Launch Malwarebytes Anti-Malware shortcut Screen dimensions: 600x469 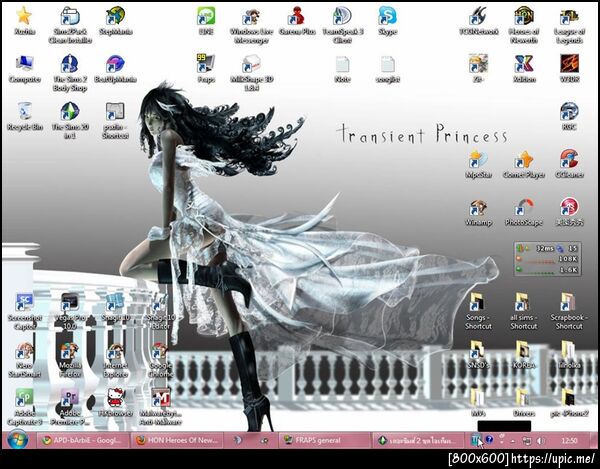click(161, 408)
